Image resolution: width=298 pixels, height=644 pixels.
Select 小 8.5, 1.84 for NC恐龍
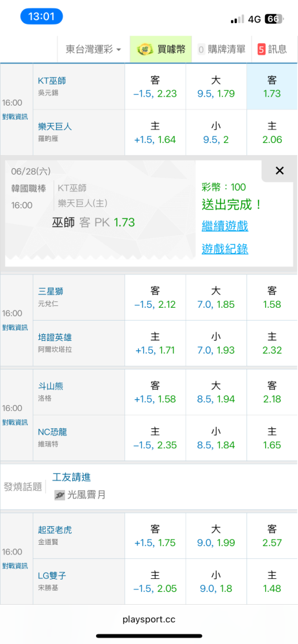[216, 438]
